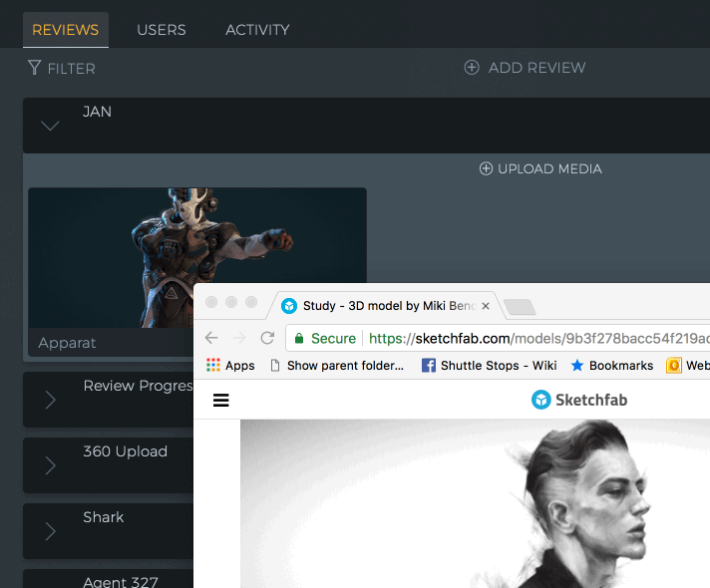Open the Shuttle Stops - Wiki bookmark
710x588 pixels.
click(489, 366)
